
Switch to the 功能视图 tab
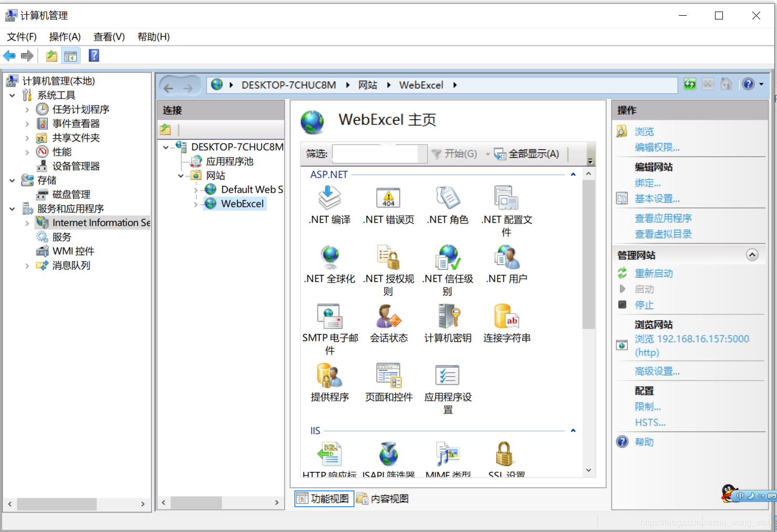(324, 498)
